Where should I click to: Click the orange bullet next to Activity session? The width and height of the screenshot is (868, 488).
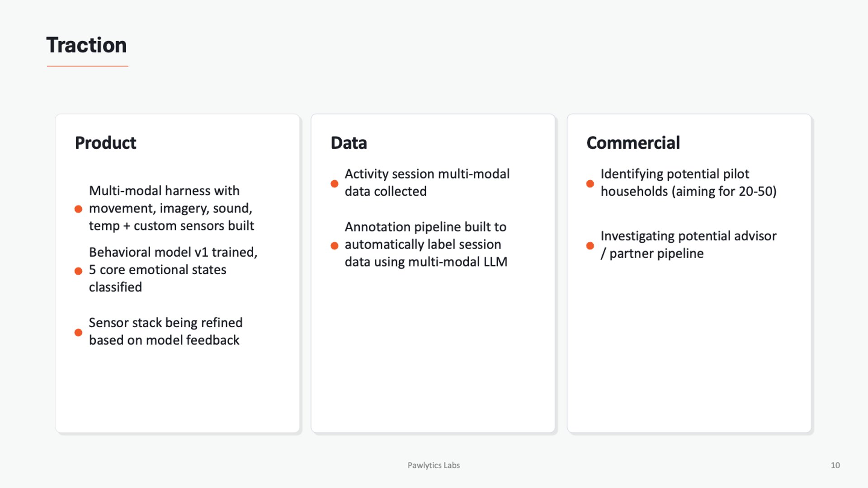click(335, 183)
